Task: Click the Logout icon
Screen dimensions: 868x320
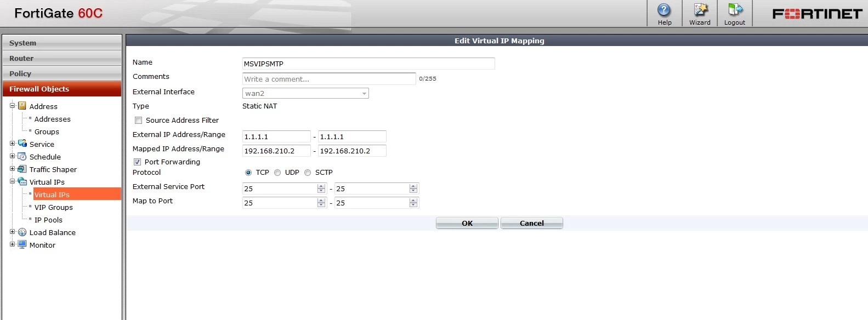Action: 735,10
